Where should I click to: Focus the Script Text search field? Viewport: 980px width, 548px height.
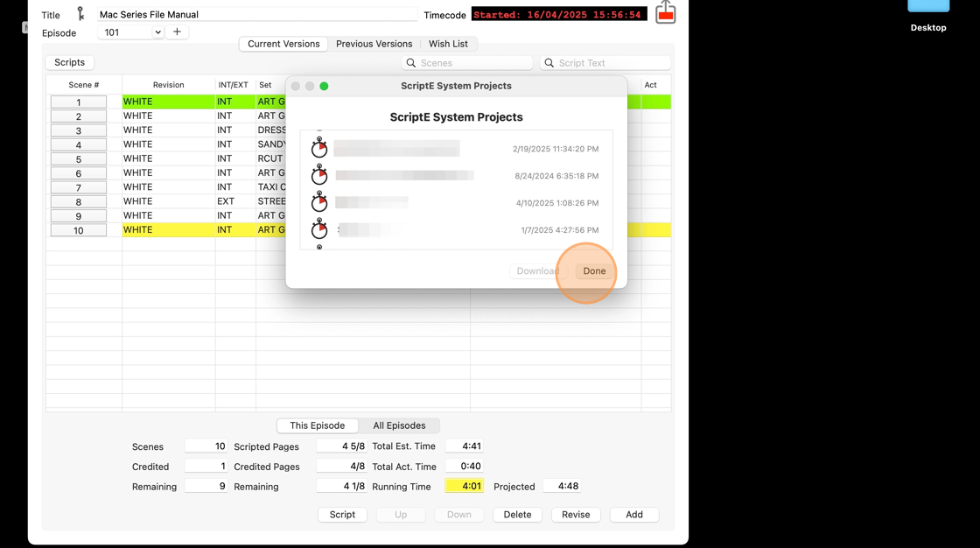pos(605,62)
